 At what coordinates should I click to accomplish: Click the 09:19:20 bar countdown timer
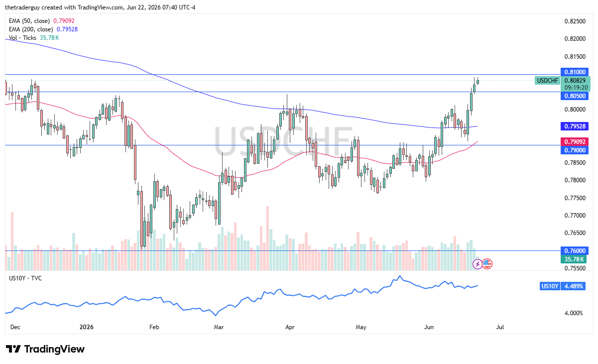click(575, 87)
